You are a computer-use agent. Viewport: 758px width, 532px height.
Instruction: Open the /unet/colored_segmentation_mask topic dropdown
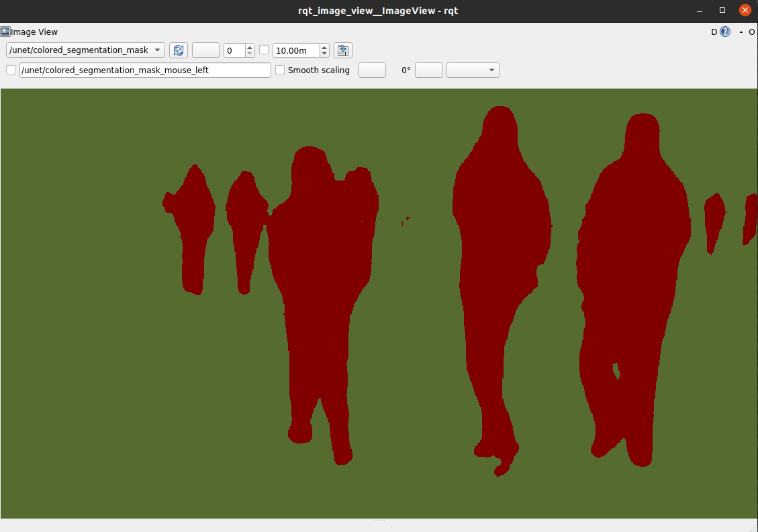(x=85, y=50)
